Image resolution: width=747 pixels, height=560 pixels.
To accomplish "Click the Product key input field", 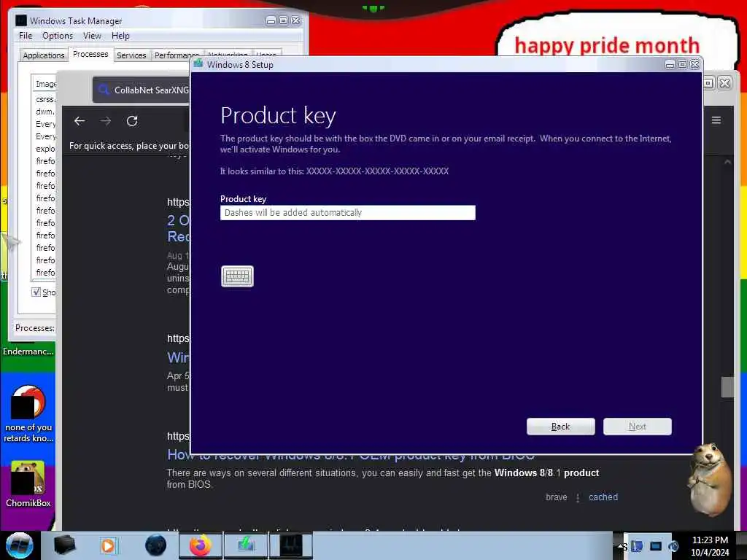I will [x=348, y=212].
